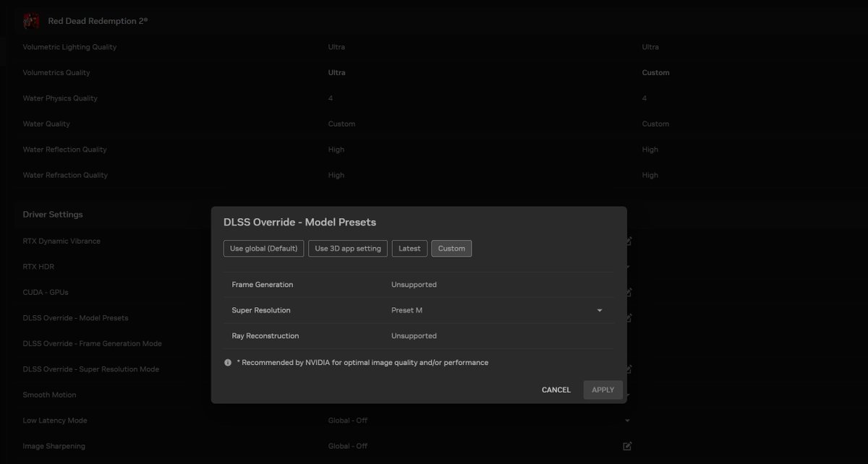Click the Preset M value text
868x464 pixels.
(x=407, y=311)
